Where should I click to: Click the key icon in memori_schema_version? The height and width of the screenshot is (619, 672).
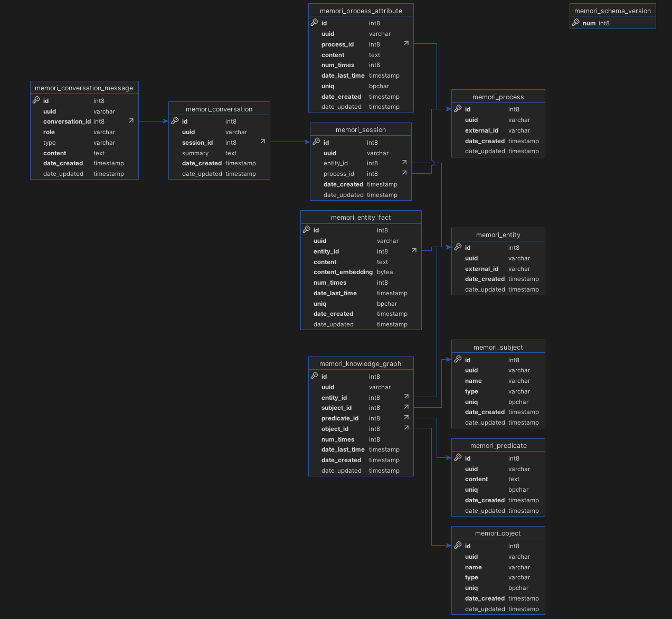(x=576, y=23)
